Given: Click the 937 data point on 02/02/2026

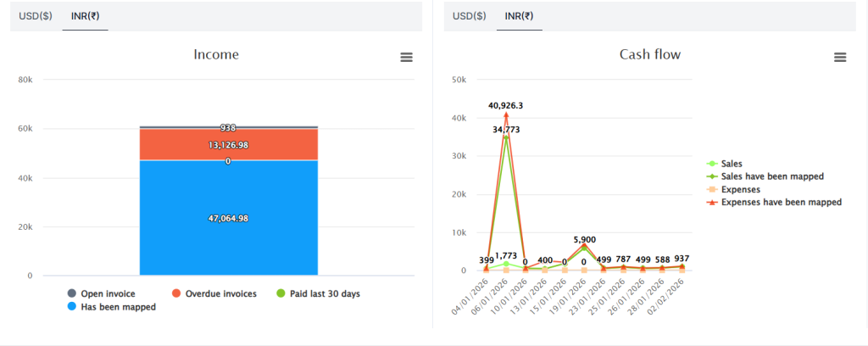Looking at the screenshot, I should point(682,266).
